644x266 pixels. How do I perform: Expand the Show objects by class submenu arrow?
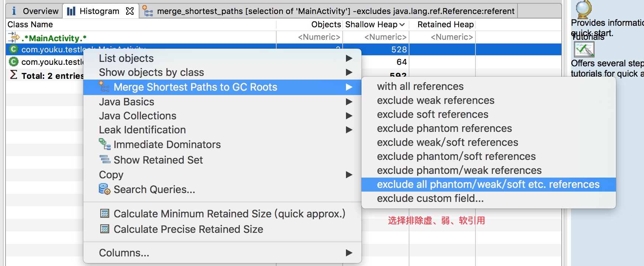[x=349, y=72]
